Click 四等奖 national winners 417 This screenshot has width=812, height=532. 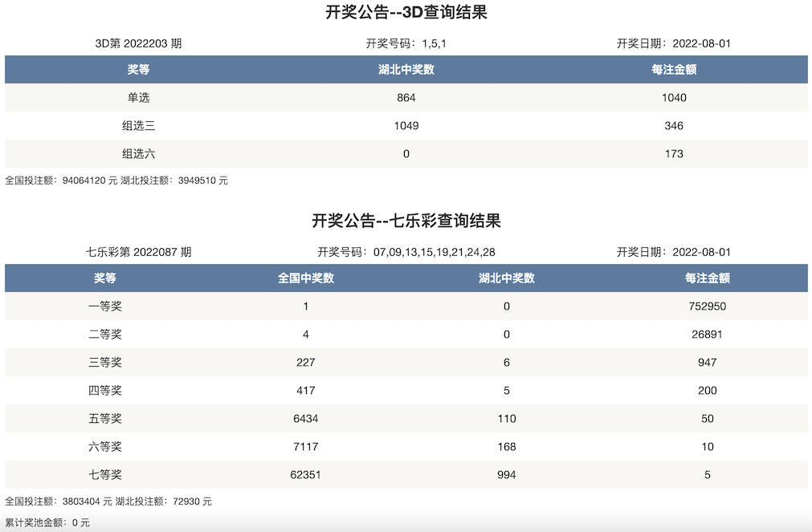point(305,391)
